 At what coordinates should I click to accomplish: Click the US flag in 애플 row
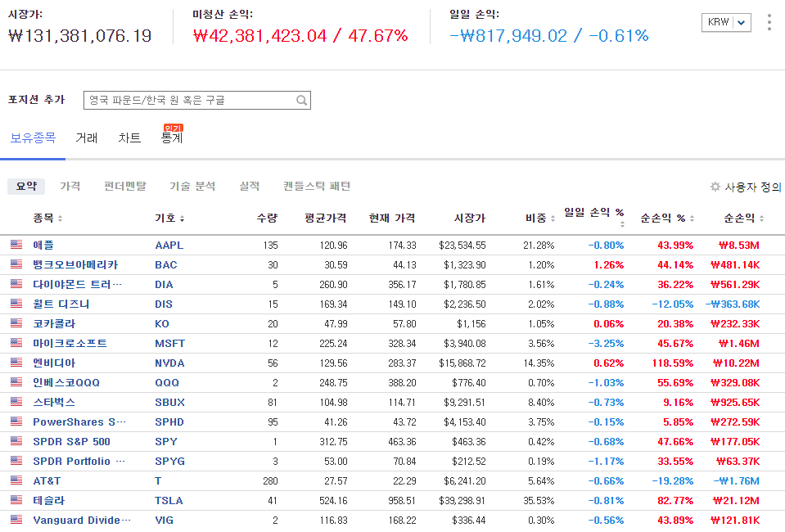click(16, 244)
